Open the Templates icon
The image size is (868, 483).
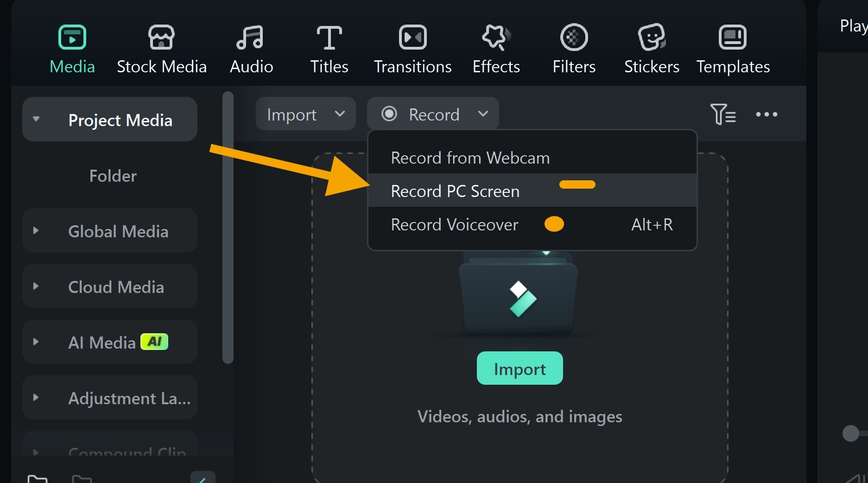(732, 38)
